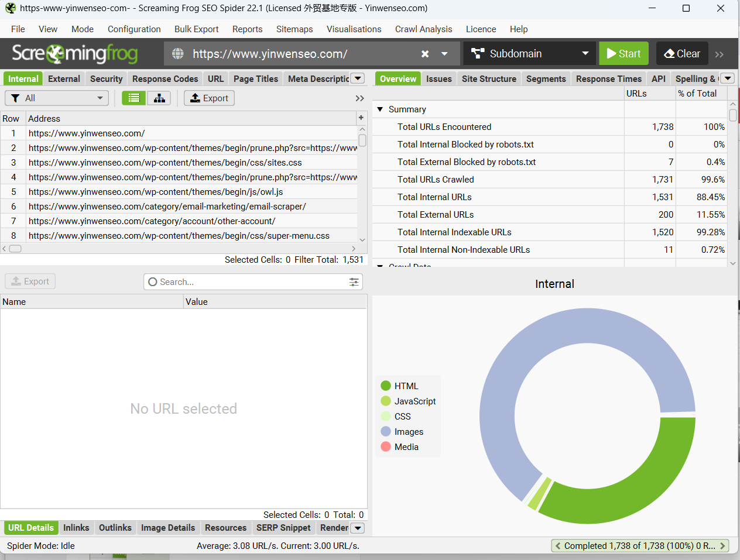740x560 pixels.
Task: Select the sites.css URL row
Action: click(x=179, y=163)
